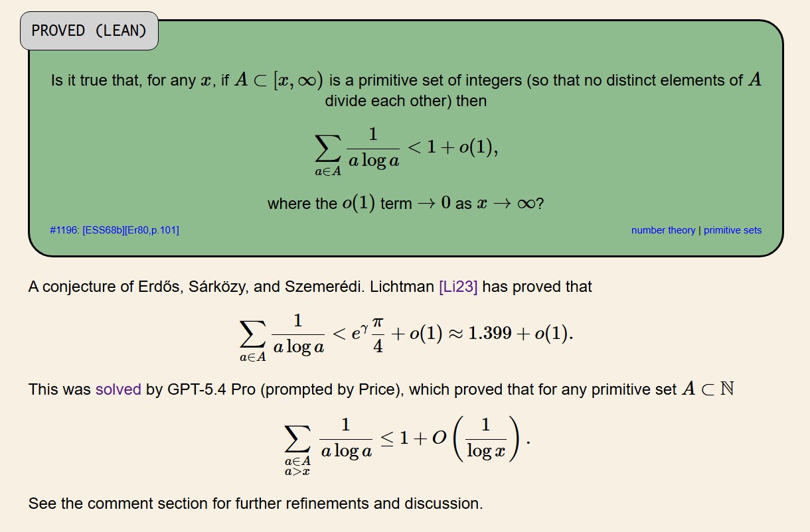The width and height of the screenshot is (810, 532).
Task: Open the #1196 problem link
Action: point(64,230)
